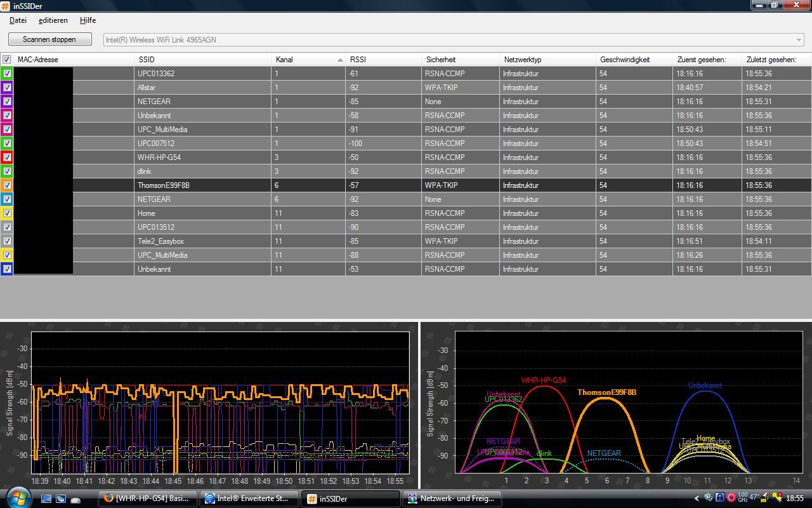Sort by the MAC-Adresse column header
This screenshot has height=508, width=812.
[x=74, y=59]
